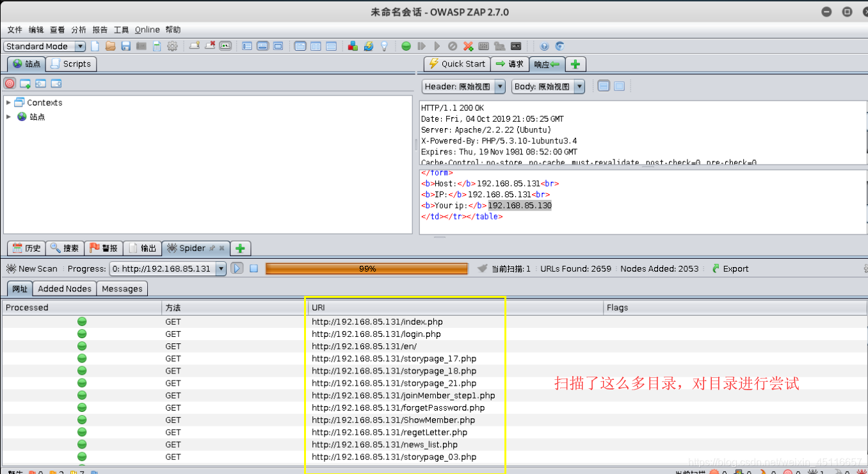Click the Manage Add-ons colored blocks icon
The image size is (868, 474).
pos(353,46)
